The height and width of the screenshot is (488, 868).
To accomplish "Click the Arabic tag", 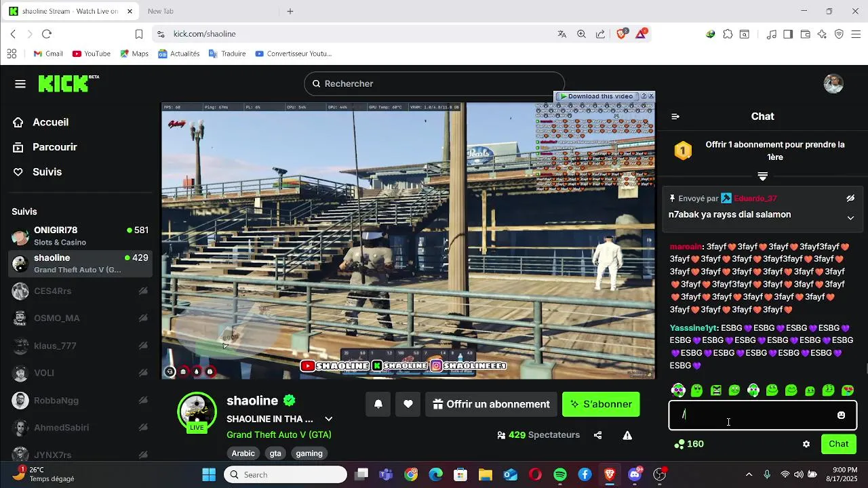I will 243,453.
